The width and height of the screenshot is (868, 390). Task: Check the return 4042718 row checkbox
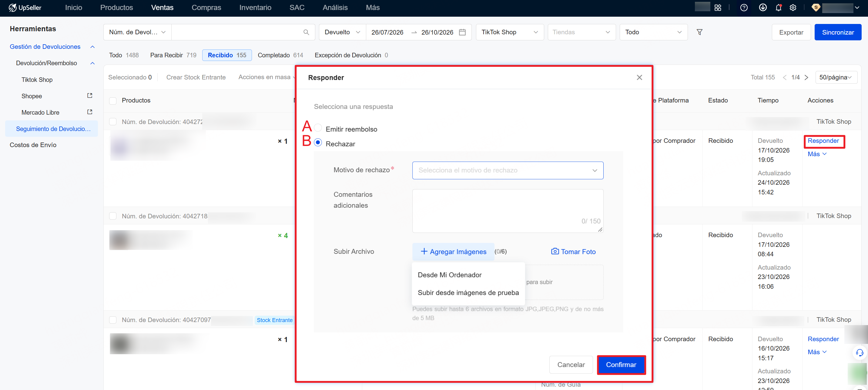(x=113, y=216)
